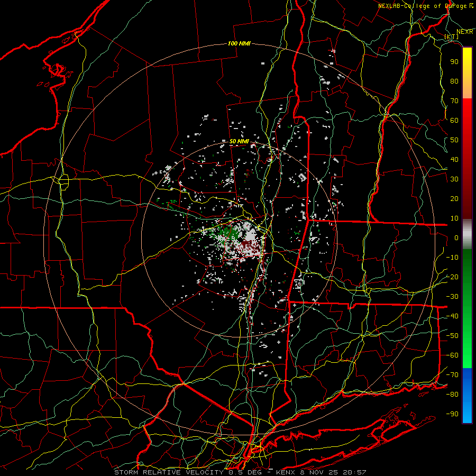Click the positive 30 scale value
476x476 pixels.
pyautogui.click(x=454, y=179)
